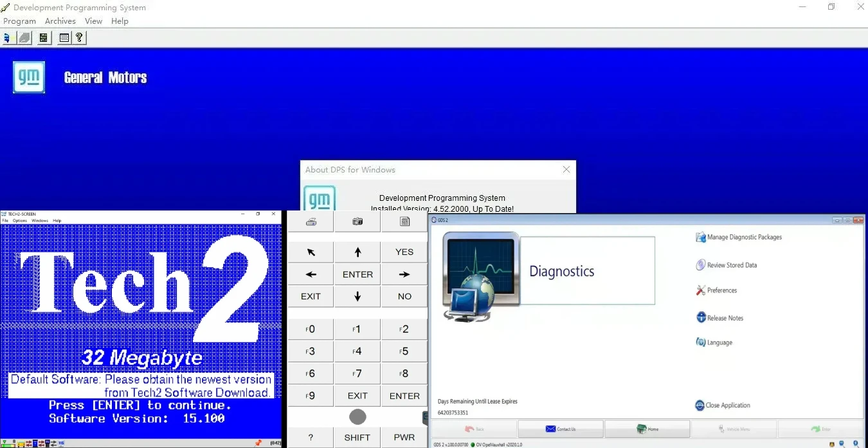Close the About DPS for Windows dialog

[566, 169]
